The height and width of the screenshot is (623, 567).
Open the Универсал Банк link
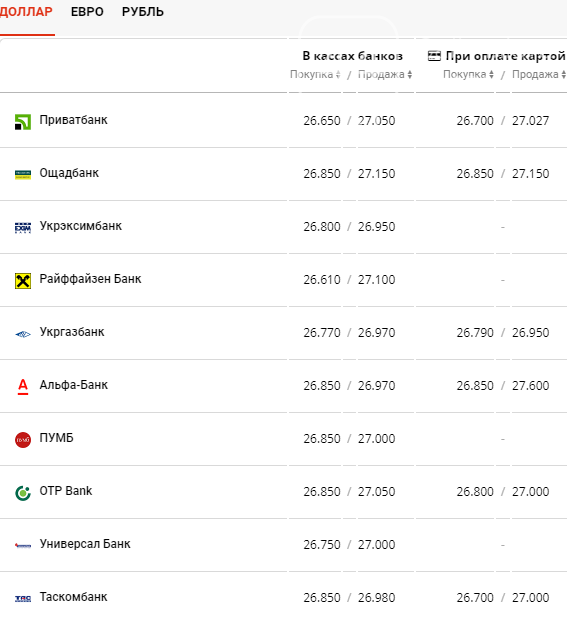pos(85,544)
